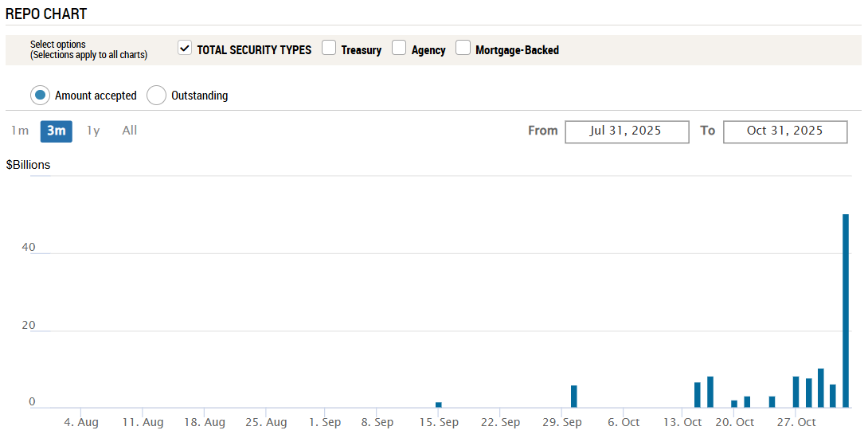Click the tallest bar at far right

[846, 311]
